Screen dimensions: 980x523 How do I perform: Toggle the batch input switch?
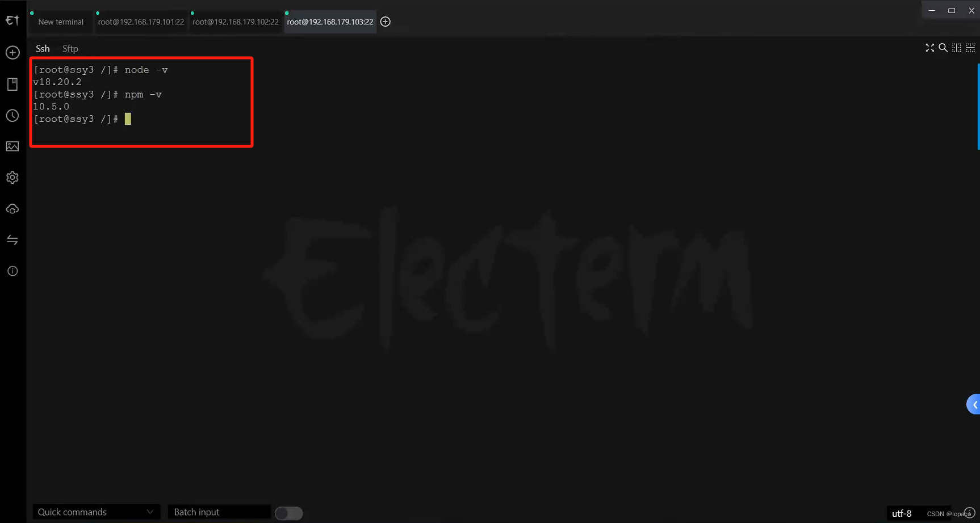pyautogui.click(x=288, y=513)
